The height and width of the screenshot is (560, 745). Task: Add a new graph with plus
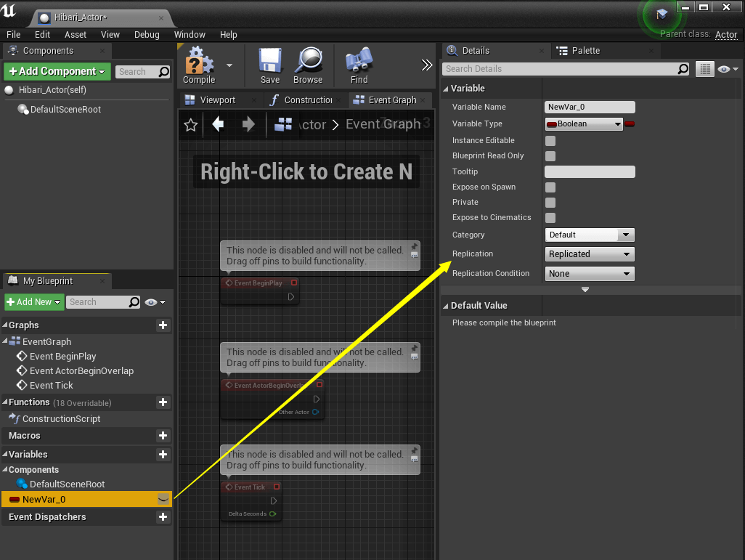[x=163, y=325]
